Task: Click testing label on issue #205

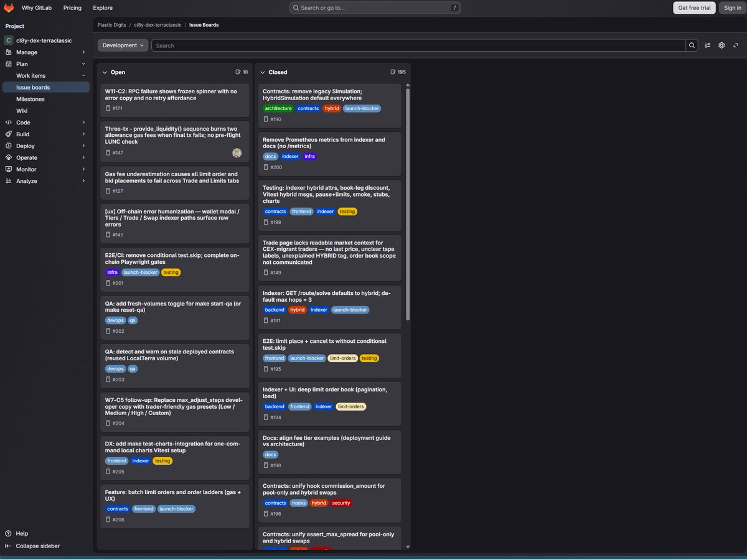Action: tap(162, 460)
